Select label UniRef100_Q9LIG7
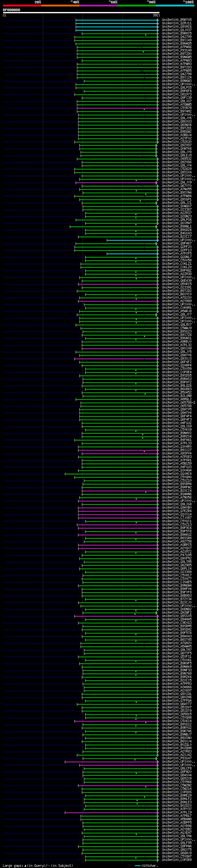 [x=177, y=101]
